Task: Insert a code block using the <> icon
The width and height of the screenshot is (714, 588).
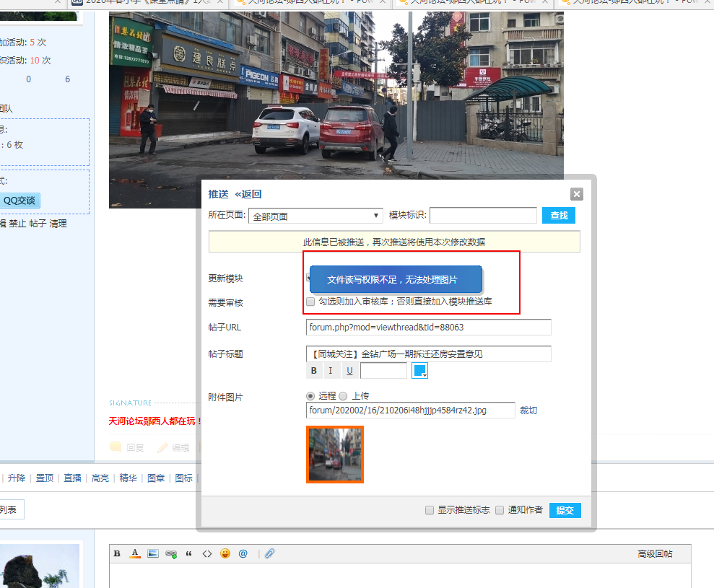Action: [207, 553]
